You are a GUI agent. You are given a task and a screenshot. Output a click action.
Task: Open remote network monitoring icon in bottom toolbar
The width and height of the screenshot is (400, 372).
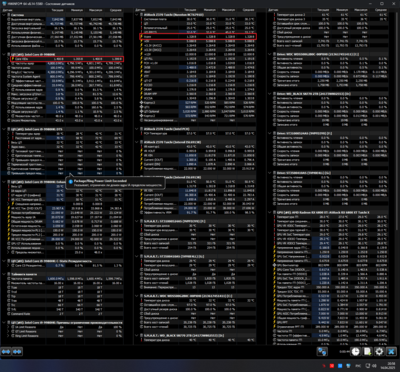(322, 351)
